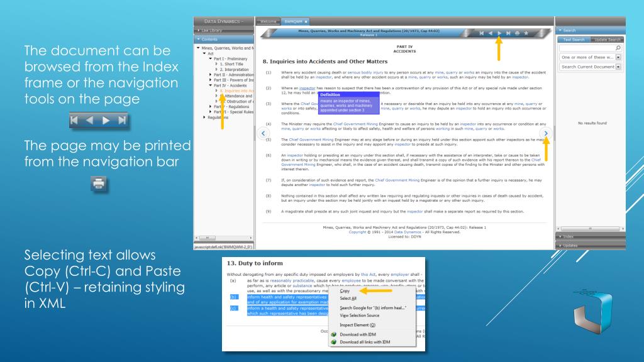
Task: Click next icon in slide's enlarged navigation bar
Action: point(106,120)
